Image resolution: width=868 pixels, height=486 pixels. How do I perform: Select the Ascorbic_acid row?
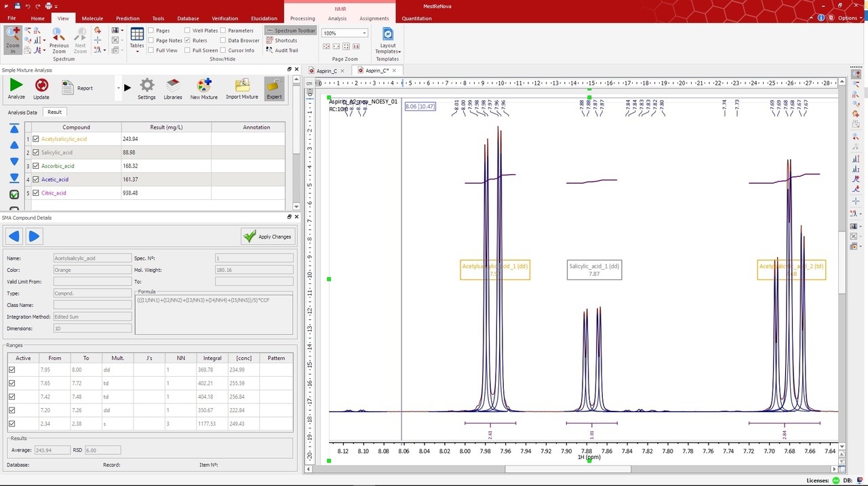pos(155,166)
